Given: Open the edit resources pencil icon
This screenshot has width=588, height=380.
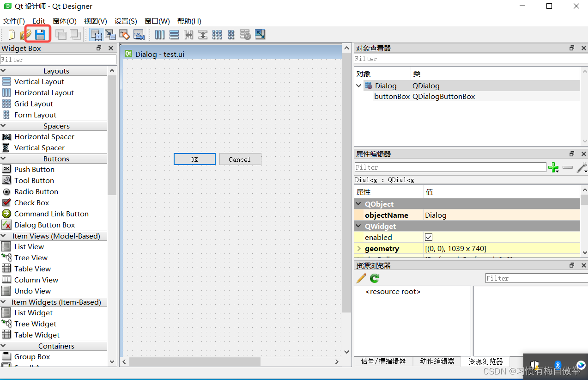Looking at the screenshot, I should pos(361,278).
